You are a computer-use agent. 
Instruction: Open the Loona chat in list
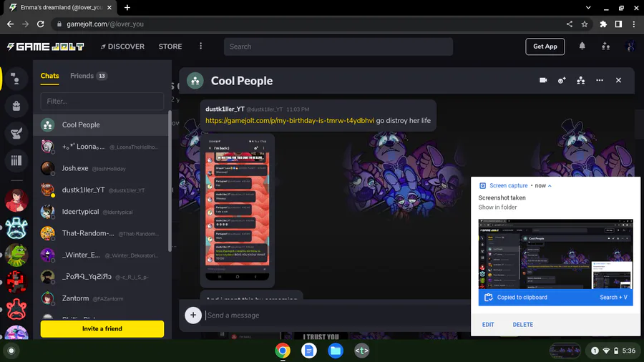click(101, 147)
